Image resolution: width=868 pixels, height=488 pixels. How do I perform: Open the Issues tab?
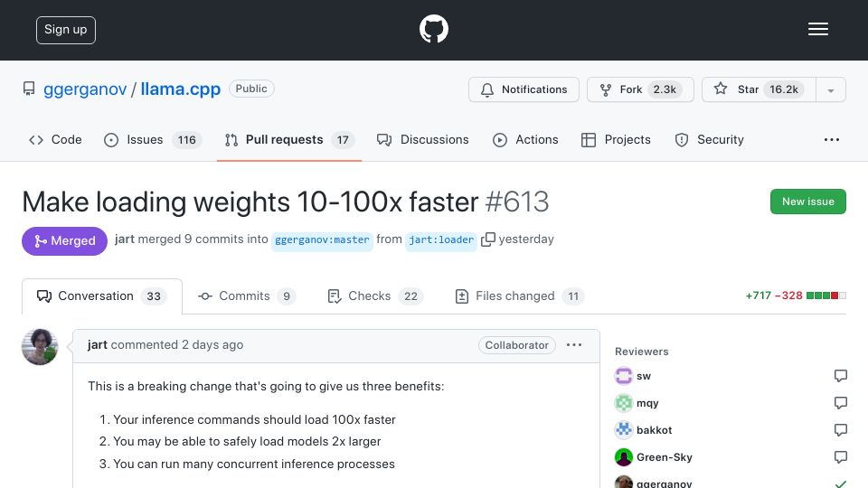152,139
